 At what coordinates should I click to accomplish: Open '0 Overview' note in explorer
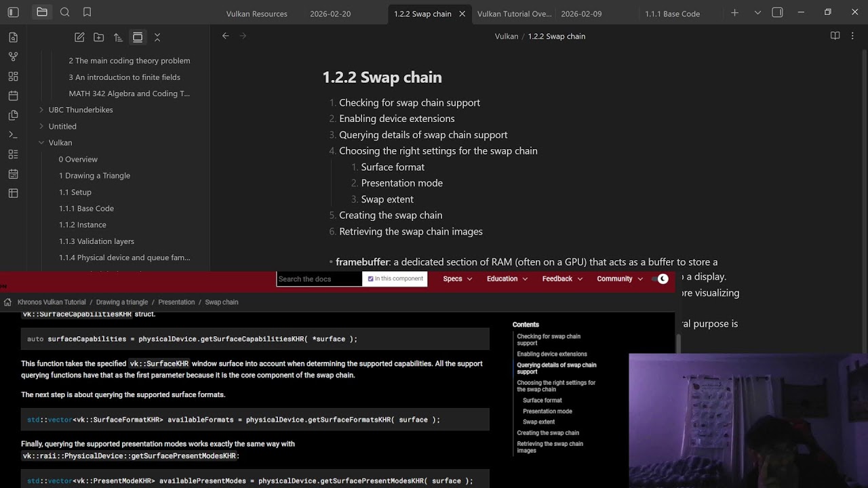click(x=78, y=159)
